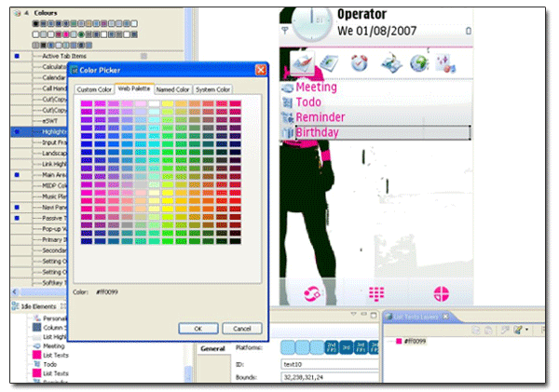Screen dimensions: 559x392
Task: Open the Named Color tab
Action: (172, 89)
